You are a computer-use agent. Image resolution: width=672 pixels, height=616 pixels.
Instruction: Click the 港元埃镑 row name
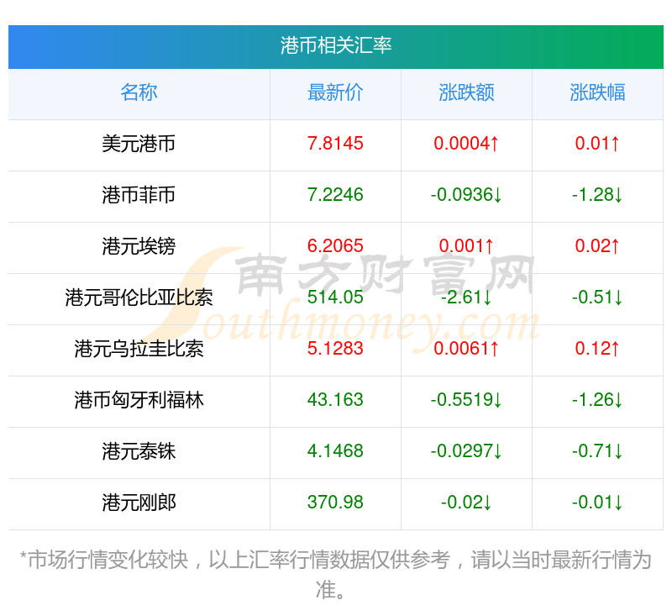pos(139,246)
